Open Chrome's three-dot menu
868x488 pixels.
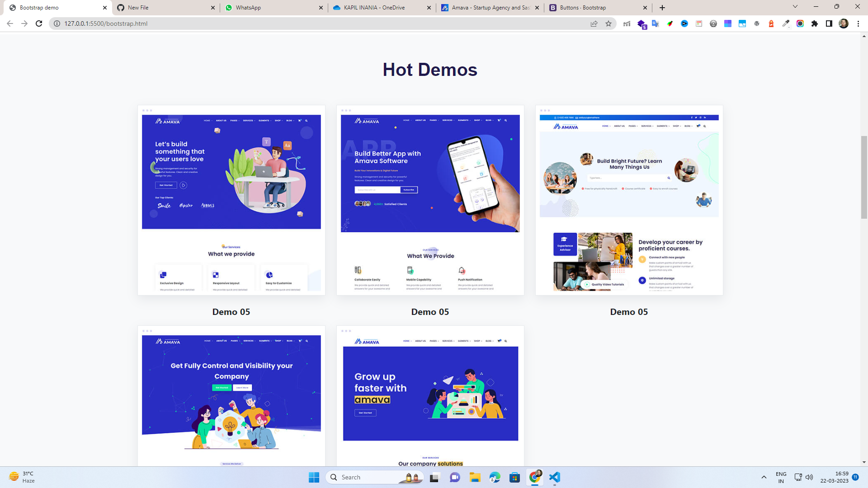(858, 23)
